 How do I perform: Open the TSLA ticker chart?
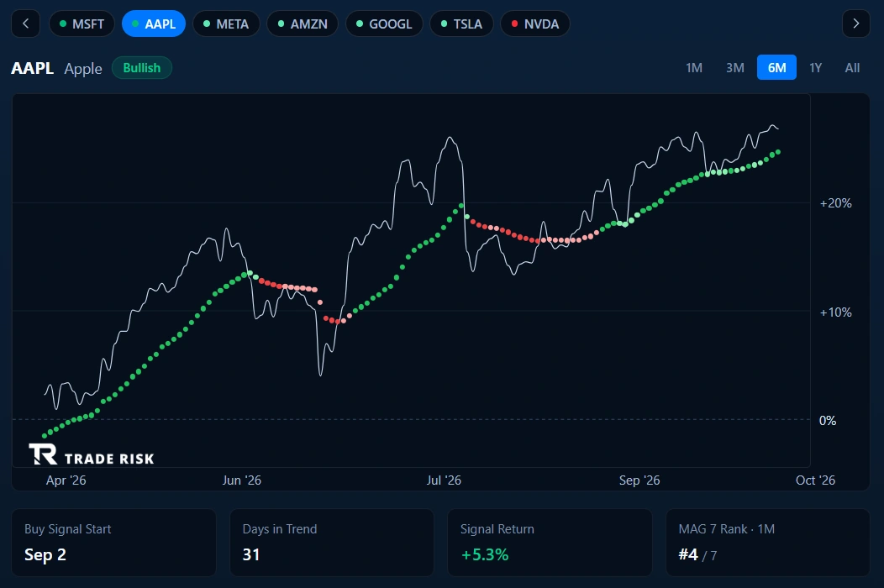(461, 24)
